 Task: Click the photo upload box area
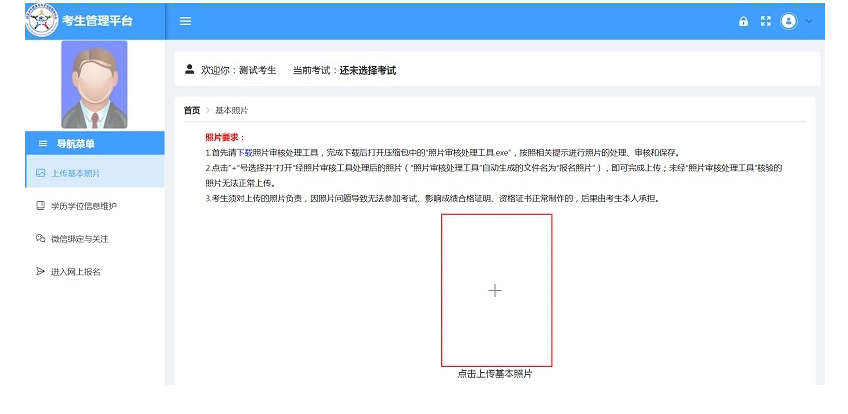496,290
